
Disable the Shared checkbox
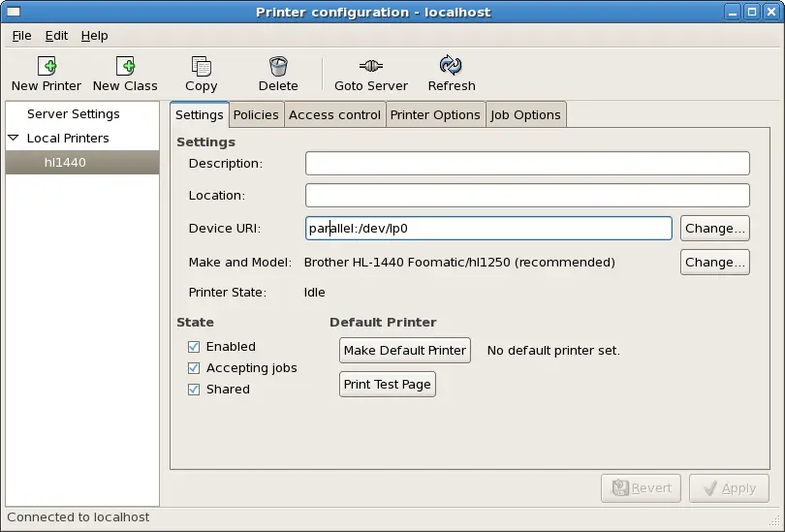[194, 390]
